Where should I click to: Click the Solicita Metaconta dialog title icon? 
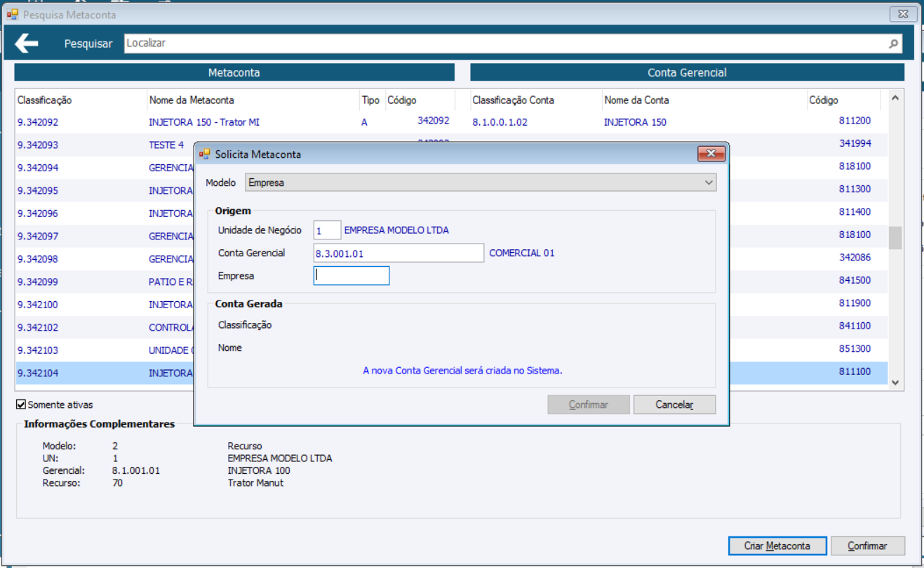(x=205, y=154)
